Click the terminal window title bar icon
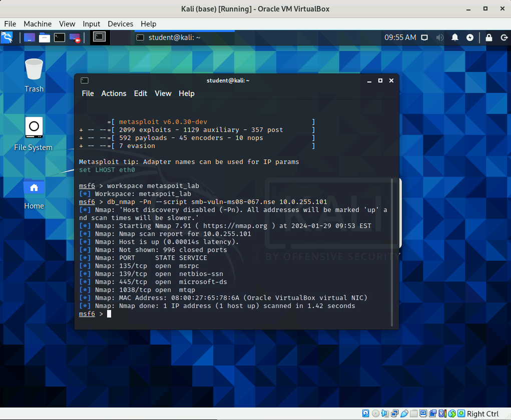Image resolution: width=511 pixels, height=420 pixels. 85,80
